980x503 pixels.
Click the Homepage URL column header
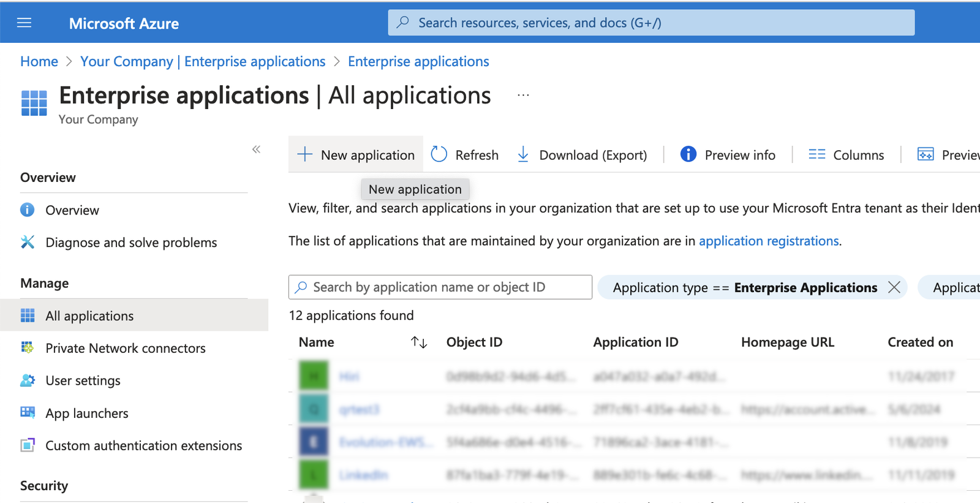tap(788, 342)
